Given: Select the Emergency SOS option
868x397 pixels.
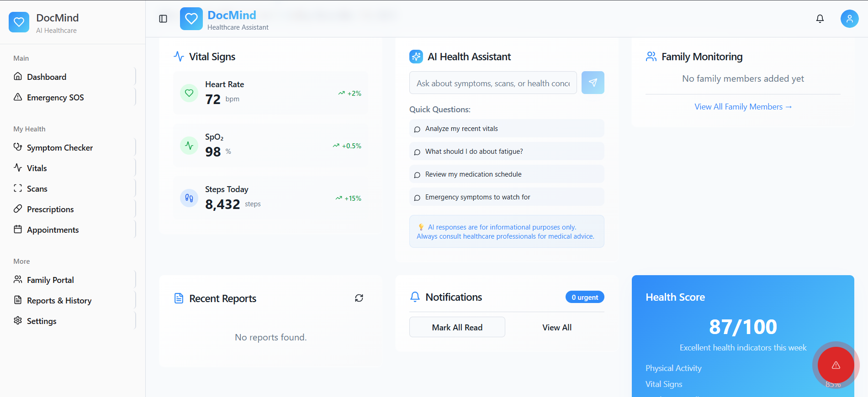Looking at the screenshot, I should [x=55, y=97].
